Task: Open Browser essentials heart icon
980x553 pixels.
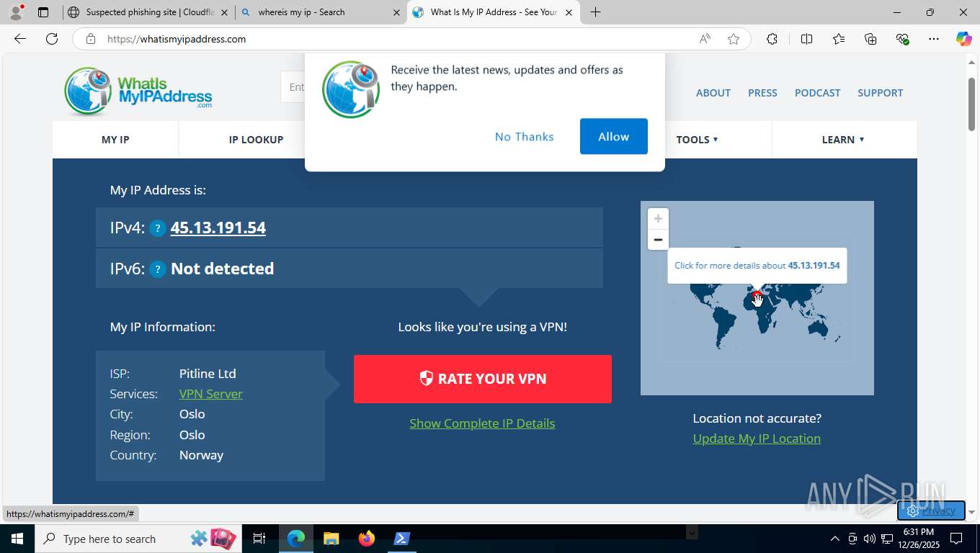Action: pyautogui.click(x=902, y=39)
